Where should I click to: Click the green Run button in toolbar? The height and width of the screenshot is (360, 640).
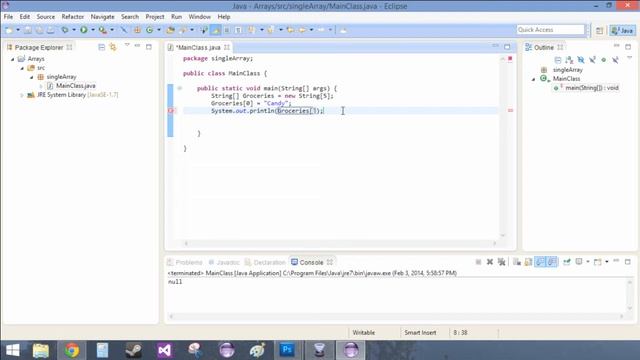click(x=84, y=30)
